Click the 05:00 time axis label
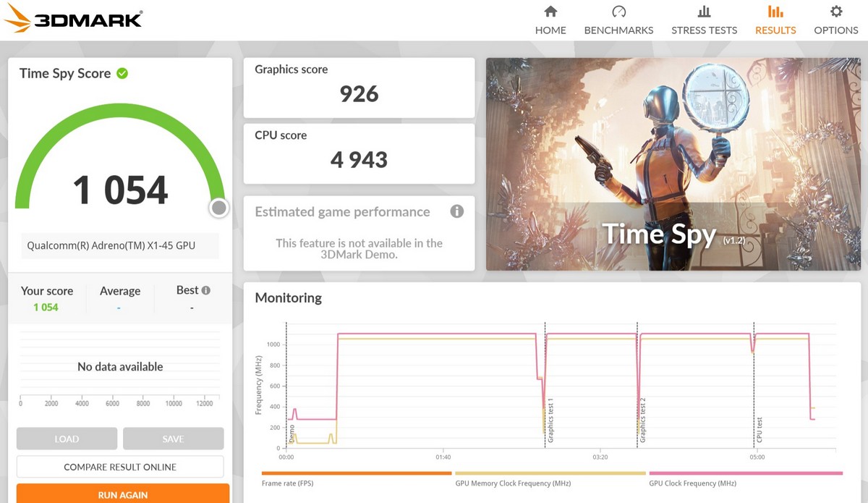The height and width of the screenshot is (503, 868). point(757,457)
